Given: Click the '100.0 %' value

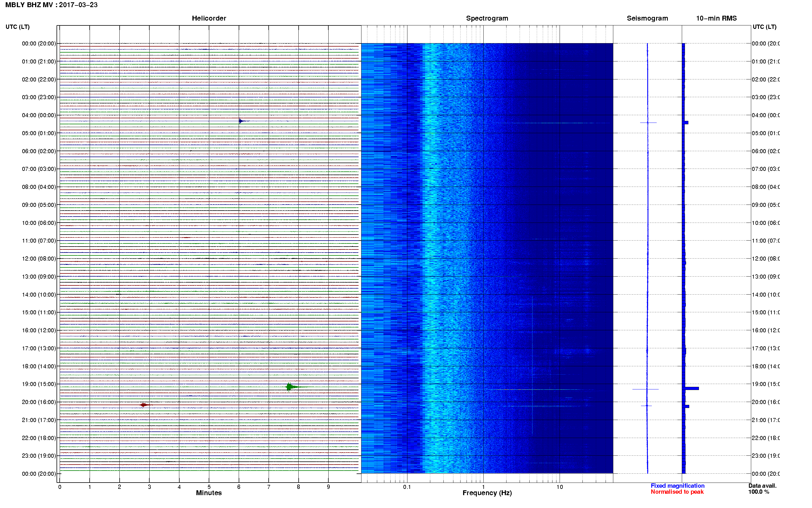Looking at the screenshot, I should coord(759,492).
